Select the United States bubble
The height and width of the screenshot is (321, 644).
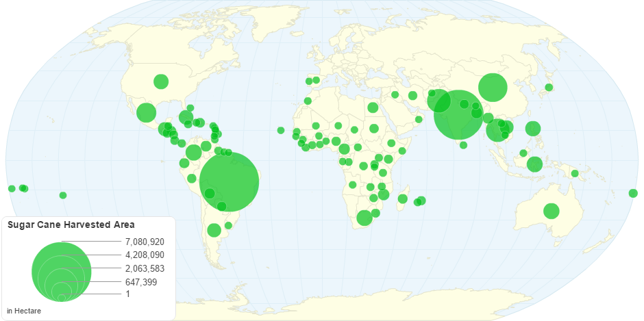[161, 81]
